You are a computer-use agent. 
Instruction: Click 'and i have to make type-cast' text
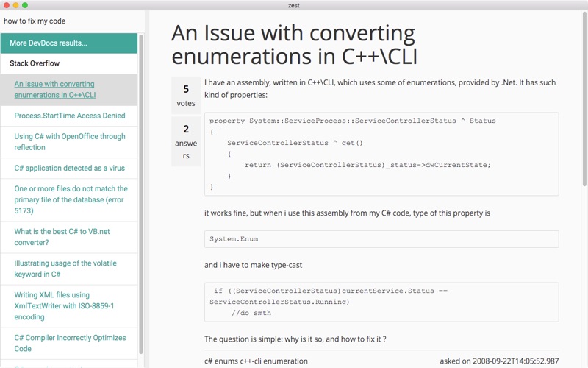coord(253,265)
